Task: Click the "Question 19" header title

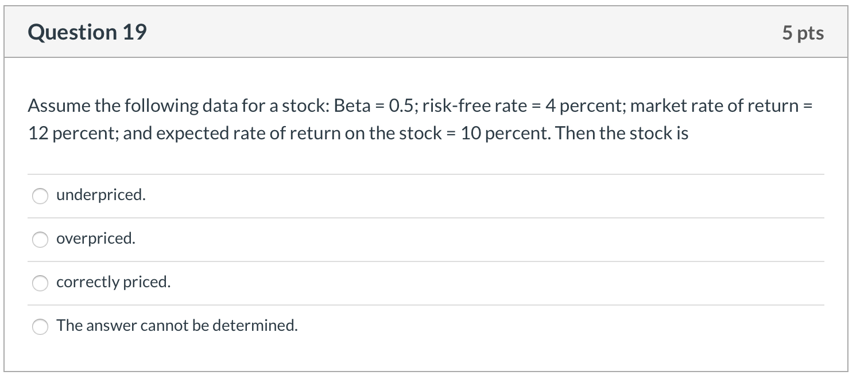Action: [88, 32]
